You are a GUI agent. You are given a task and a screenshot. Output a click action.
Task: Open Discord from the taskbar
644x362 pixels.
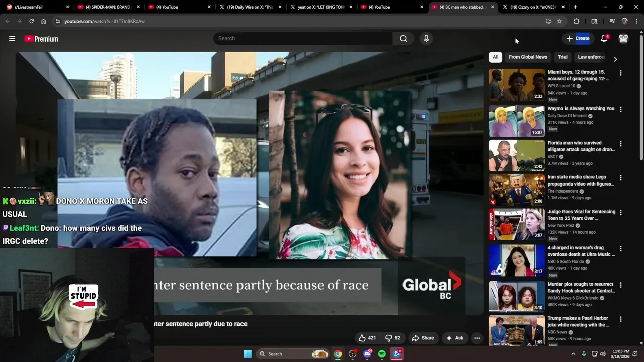click(367, 354)
